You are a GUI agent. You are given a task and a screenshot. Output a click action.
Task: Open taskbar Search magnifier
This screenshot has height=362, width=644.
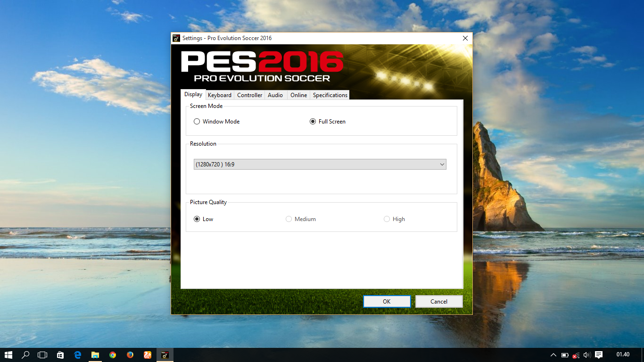coord(25,355)
